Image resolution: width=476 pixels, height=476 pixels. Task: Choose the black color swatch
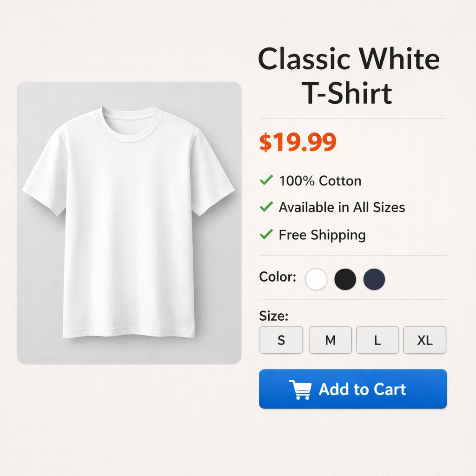pos(345,279)
